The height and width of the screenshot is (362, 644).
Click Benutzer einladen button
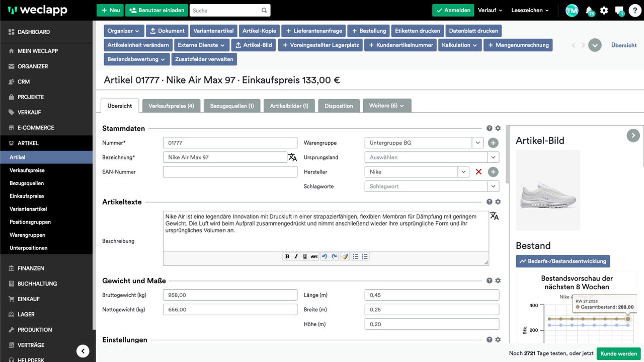[156, 10]
